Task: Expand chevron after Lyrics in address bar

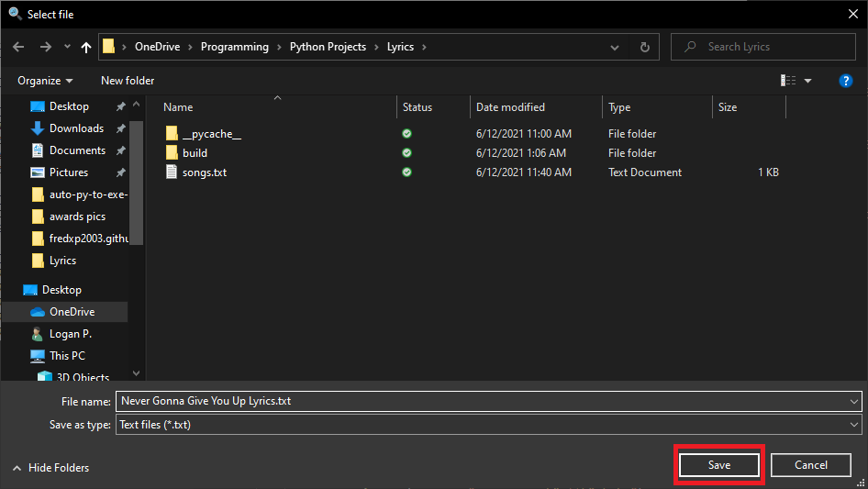Action: pos(424,47)
